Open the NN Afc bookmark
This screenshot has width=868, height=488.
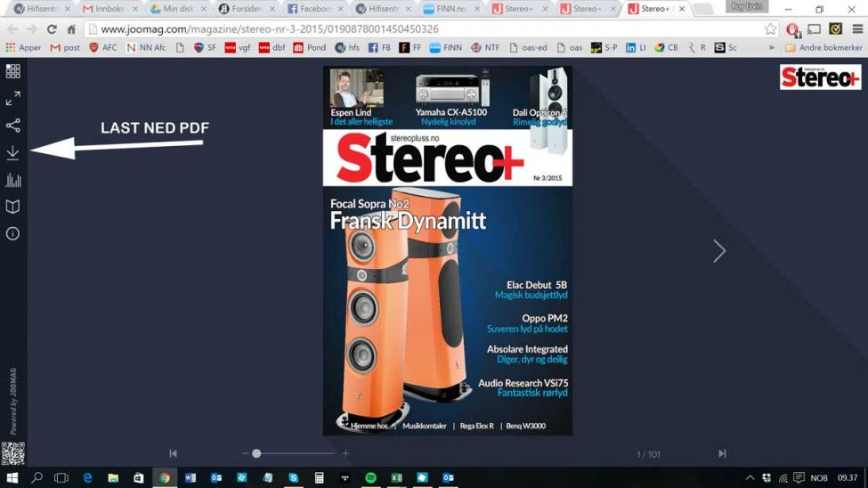tap(146, 47)
